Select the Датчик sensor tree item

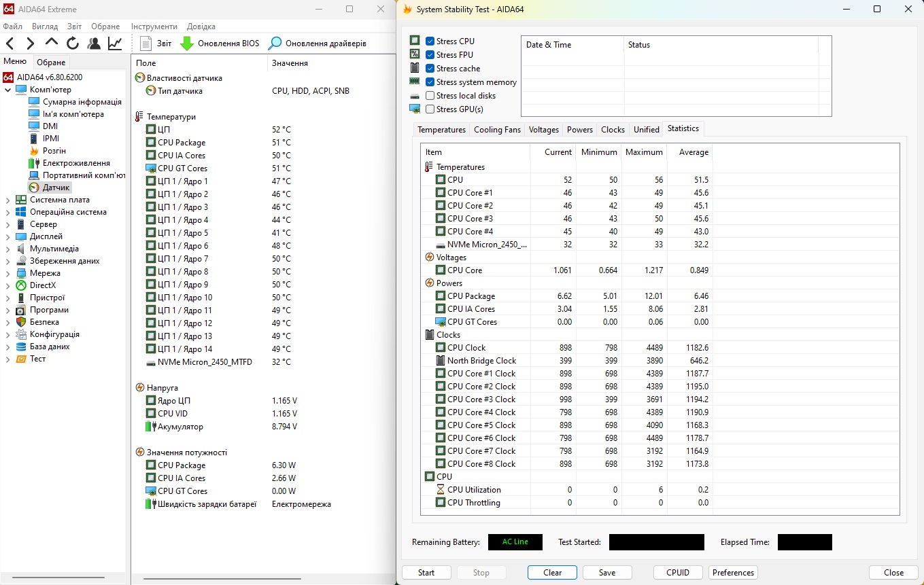56,188
